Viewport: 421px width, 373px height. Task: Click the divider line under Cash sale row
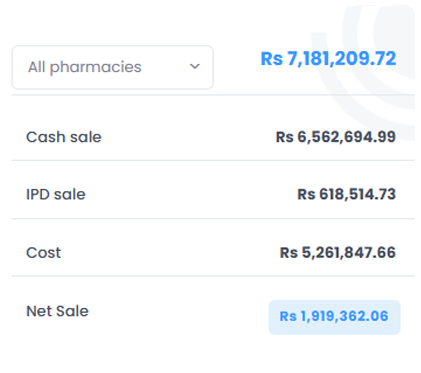pyautogui.click(x=213, y=160)
